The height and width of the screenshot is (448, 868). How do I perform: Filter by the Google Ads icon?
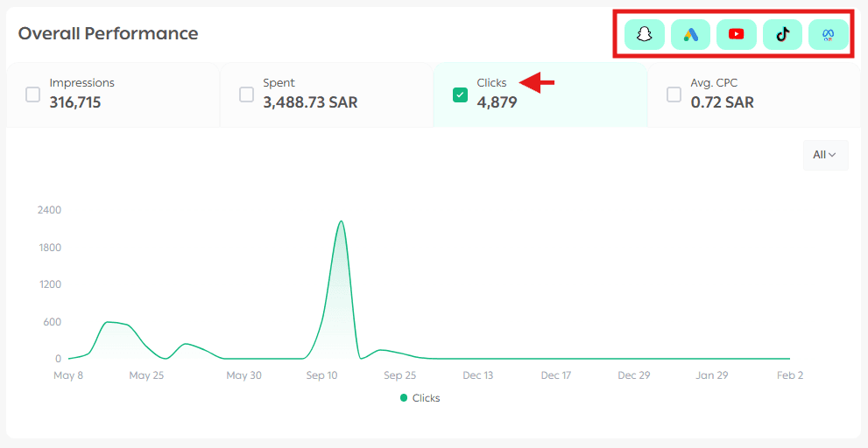tap(690, 34)
